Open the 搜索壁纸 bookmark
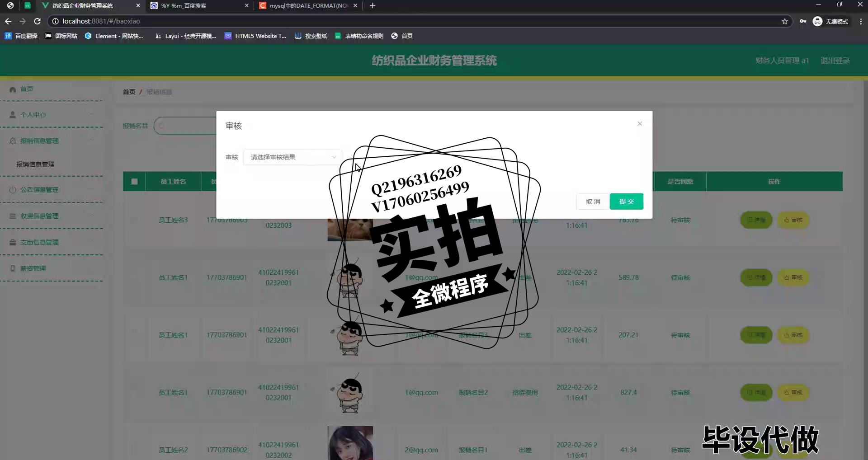The height and width of the screenshot is (460, 868). tap(311, 36)
